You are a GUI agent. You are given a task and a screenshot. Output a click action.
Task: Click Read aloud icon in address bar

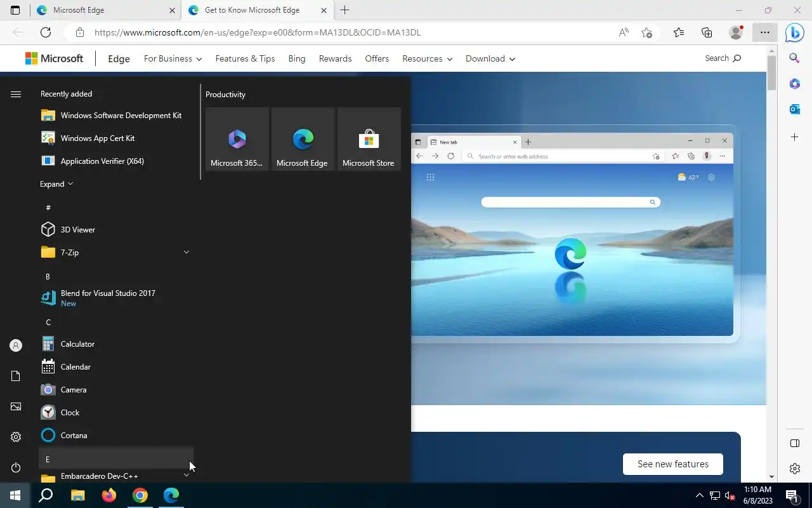point(624,32)
